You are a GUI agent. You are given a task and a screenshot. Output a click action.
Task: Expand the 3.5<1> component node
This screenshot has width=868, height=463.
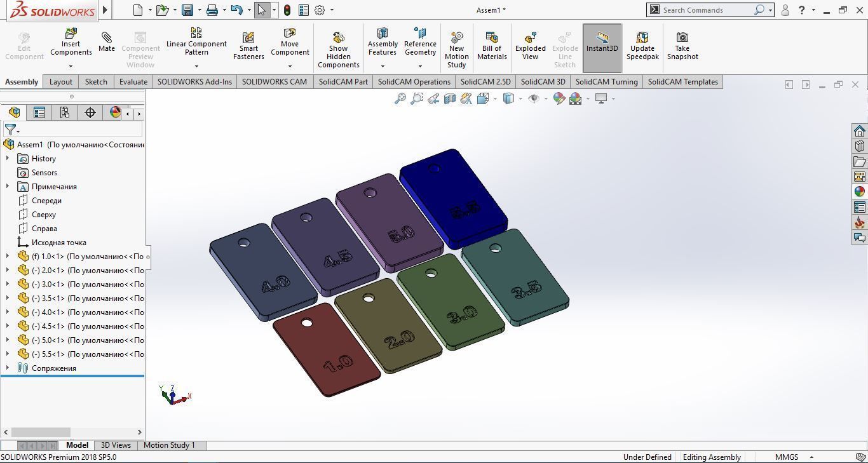[8, 299]
